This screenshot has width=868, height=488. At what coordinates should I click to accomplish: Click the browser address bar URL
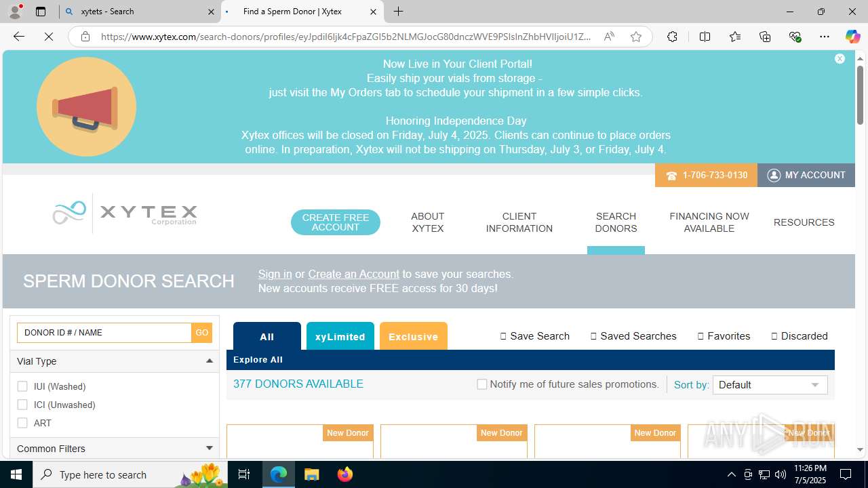click(346, 37)
